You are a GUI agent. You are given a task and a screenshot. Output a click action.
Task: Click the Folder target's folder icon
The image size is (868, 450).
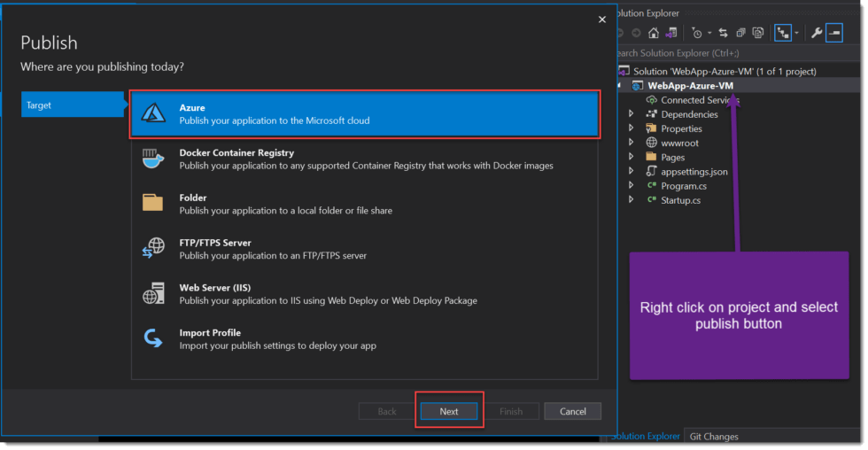[x=152, y=203]
